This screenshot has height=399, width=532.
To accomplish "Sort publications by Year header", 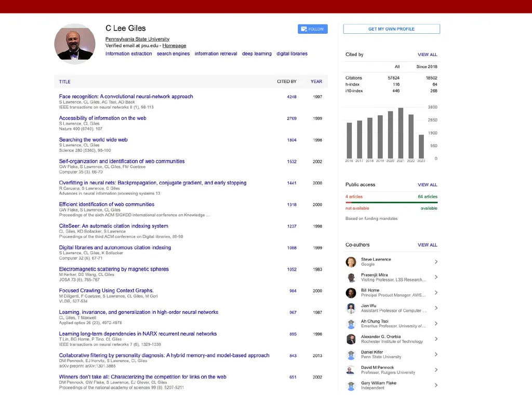I will tap(316, 82).
